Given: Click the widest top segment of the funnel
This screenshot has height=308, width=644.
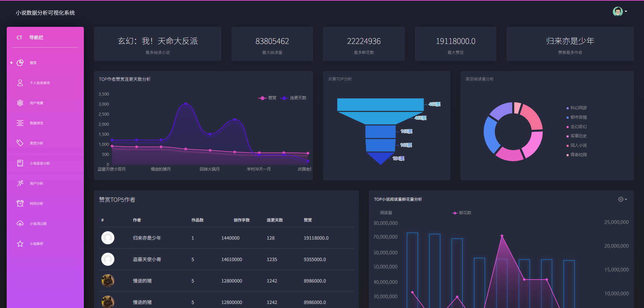Looking at the screenshot, I should [x=380, y=105].
